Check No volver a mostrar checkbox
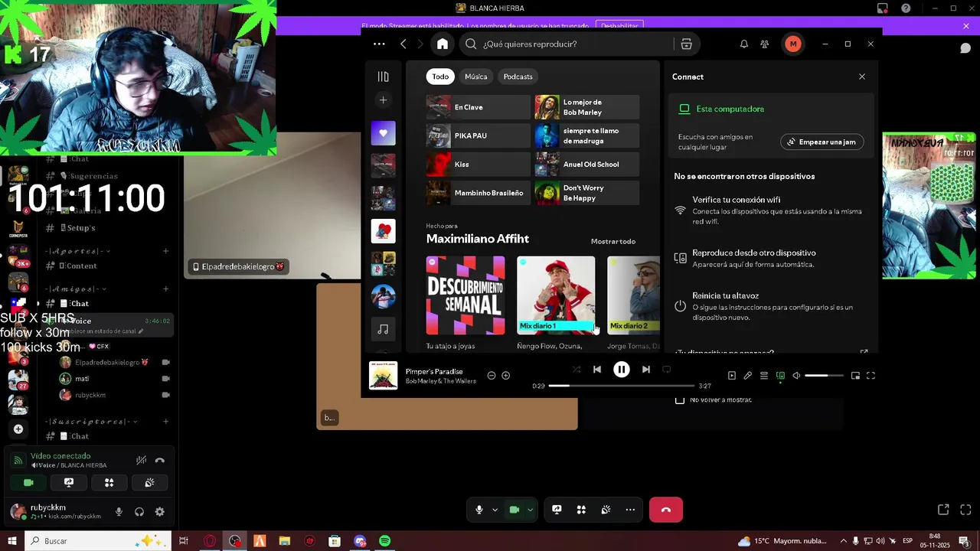Screen dimensions: 980x551 point(680,399)
